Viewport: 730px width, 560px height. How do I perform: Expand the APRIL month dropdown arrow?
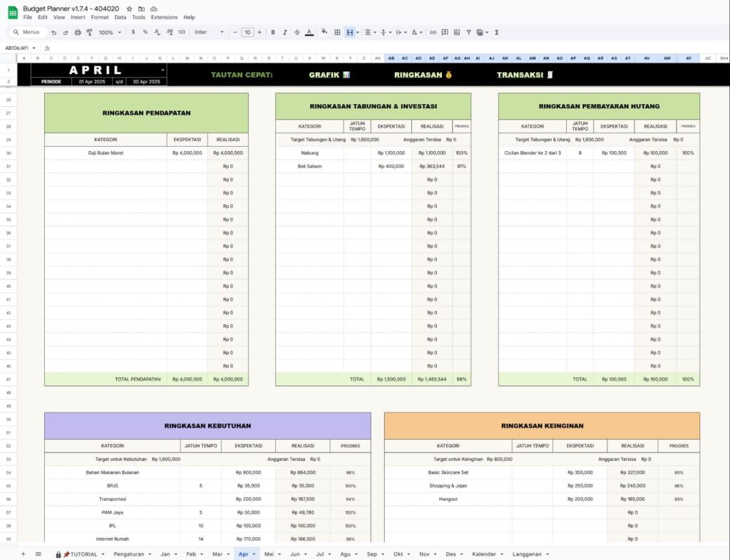click(163, 70)
